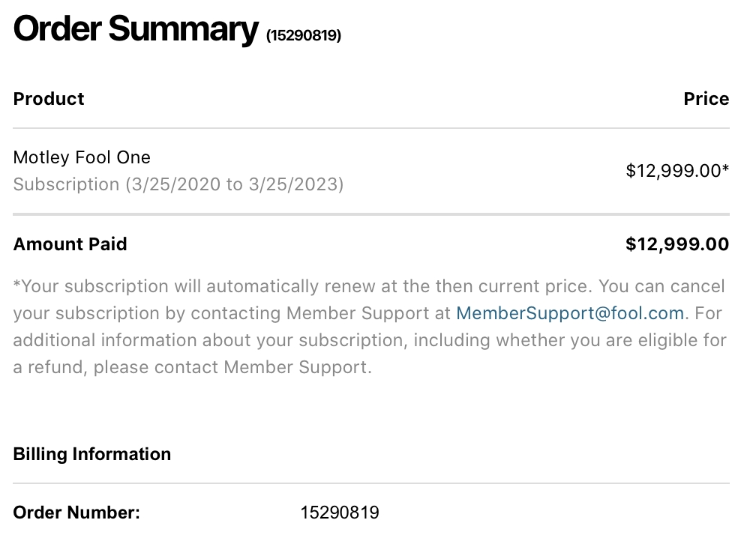Select the Order Summary heading

coord(136,29)
